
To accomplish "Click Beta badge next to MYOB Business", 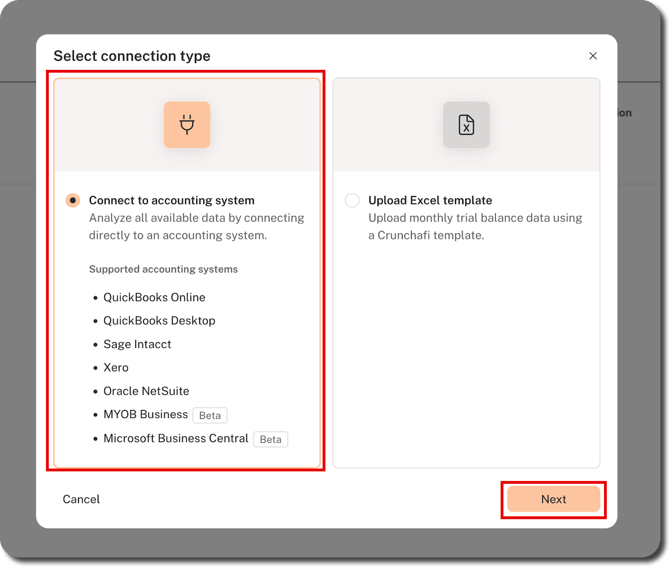I will (x=210, y=415).
